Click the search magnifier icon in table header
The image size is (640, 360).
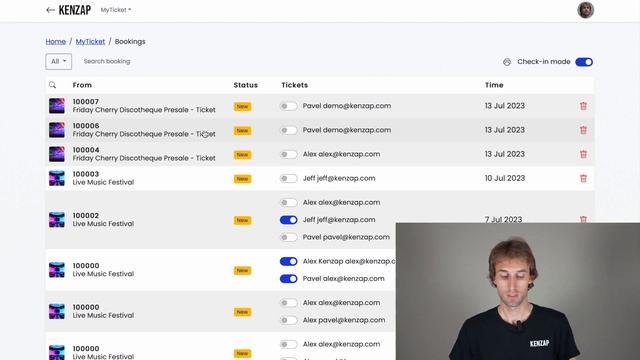pyautogui.click(x=52, y=85)
